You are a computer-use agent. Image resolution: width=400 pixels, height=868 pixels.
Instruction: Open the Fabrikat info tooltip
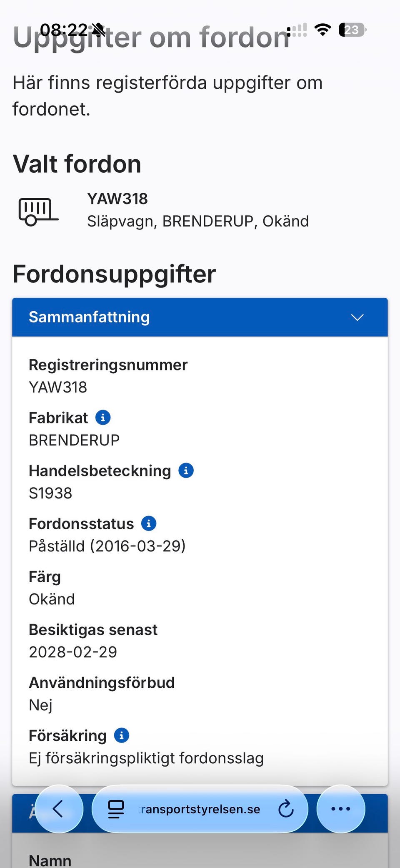point(102,417)
